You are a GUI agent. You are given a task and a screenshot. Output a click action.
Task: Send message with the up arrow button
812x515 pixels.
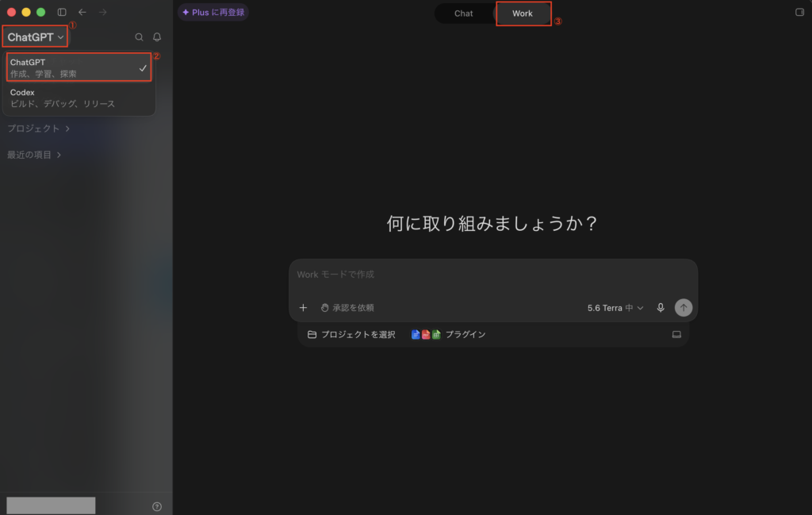pyautogui.click(x=683, y=308)
